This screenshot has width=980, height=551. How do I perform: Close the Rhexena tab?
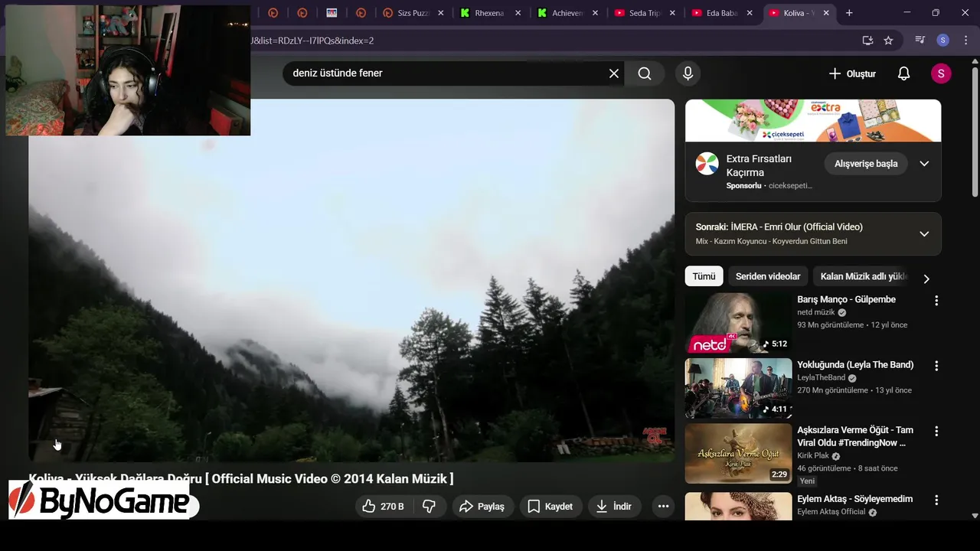pyautogui.click(x=518, y=13)
